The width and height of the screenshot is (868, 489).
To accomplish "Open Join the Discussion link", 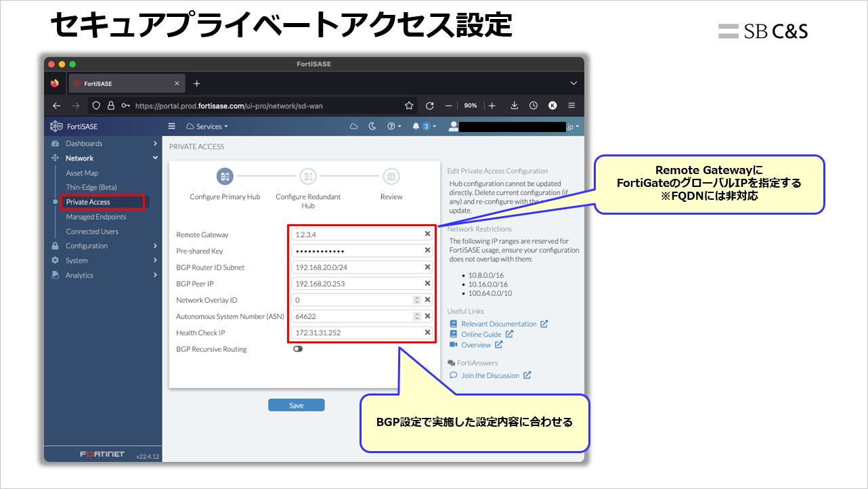I will (490, 375).
